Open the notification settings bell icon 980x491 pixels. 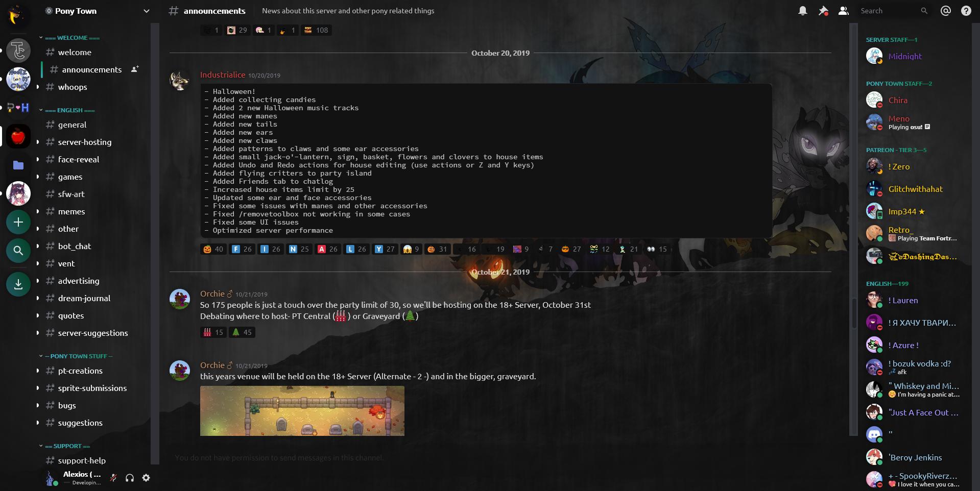(x=802, y=10)
